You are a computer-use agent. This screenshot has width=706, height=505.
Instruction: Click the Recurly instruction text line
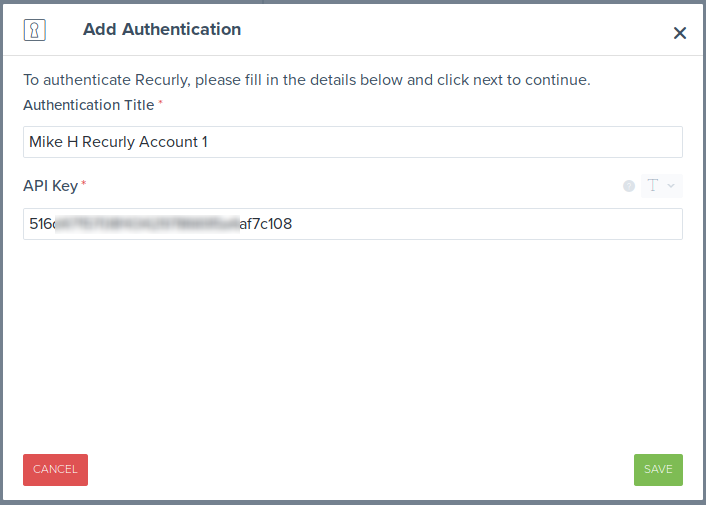click(x=307, y=79)
